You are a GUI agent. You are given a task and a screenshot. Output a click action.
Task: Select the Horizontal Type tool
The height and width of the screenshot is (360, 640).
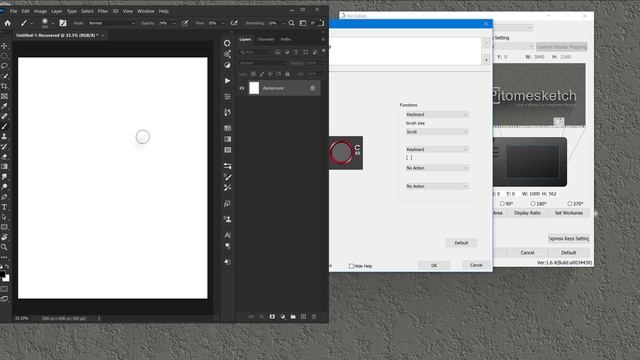coord(4,207)
